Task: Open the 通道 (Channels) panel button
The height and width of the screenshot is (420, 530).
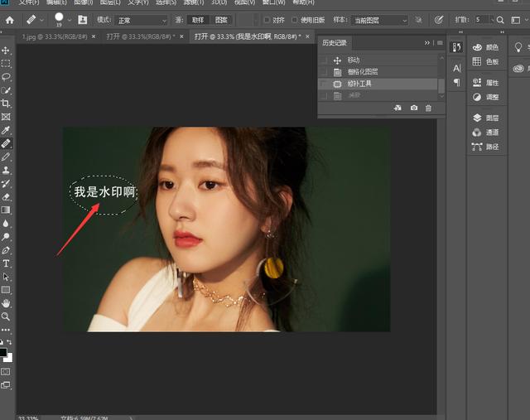Action: click(x=486, y=133)
